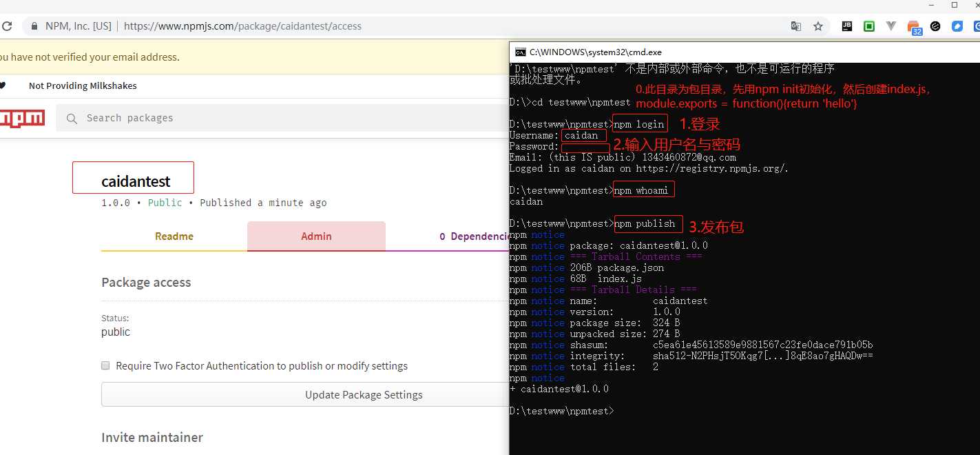Click the 'npm publish' command
This screenshot has width=980, height=455.
[645, 223]
